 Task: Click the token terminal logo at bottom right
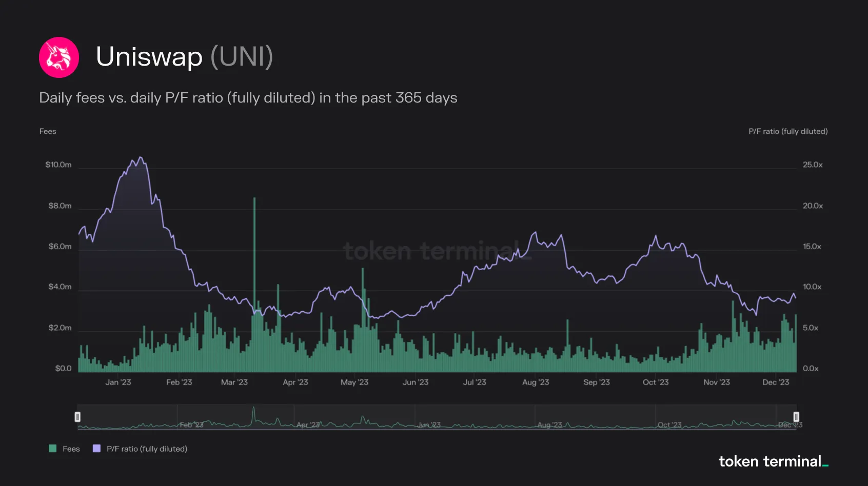(773, 461)
